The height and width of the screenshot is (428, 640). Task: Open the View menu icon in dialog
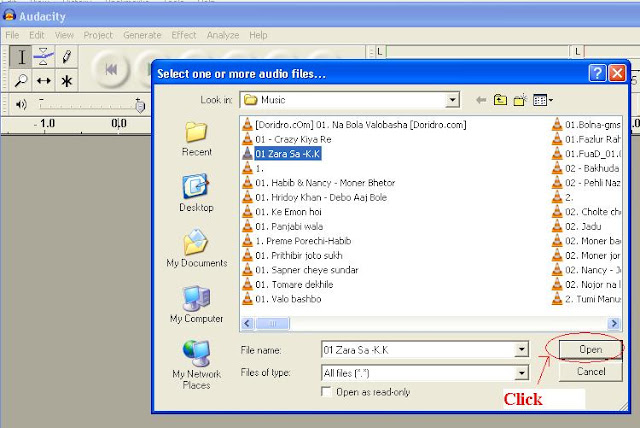pyautogui.click(x=543, y=100)
